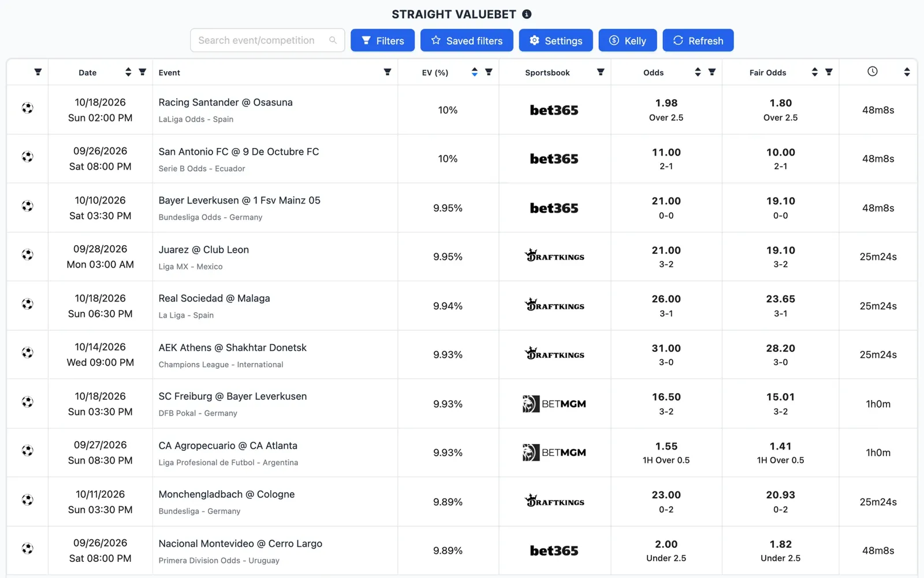Open the Sportsbook column filter funnel
924x578 pixels.
pos(601,72)
